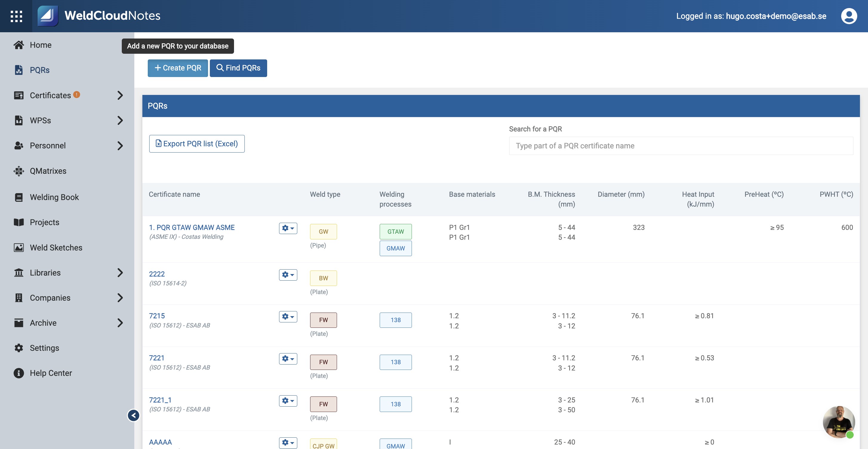Open Settings from the sidebar
868x449 pixels.
(44, 348)
